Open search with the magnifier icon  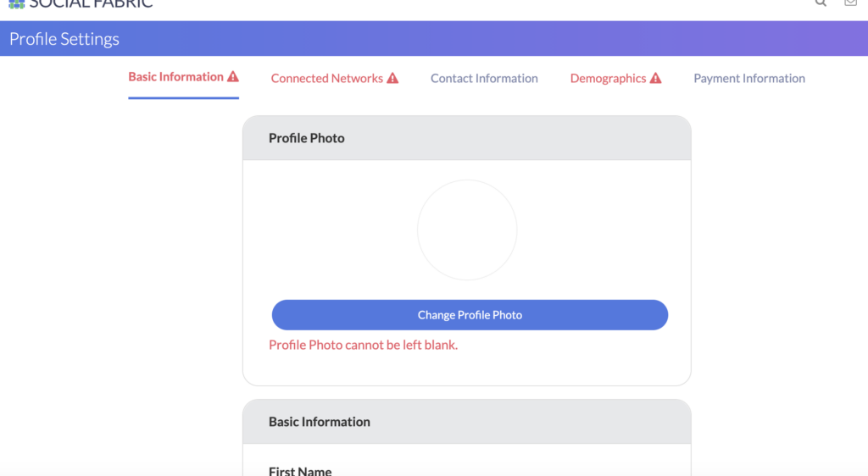click(821, 3)
